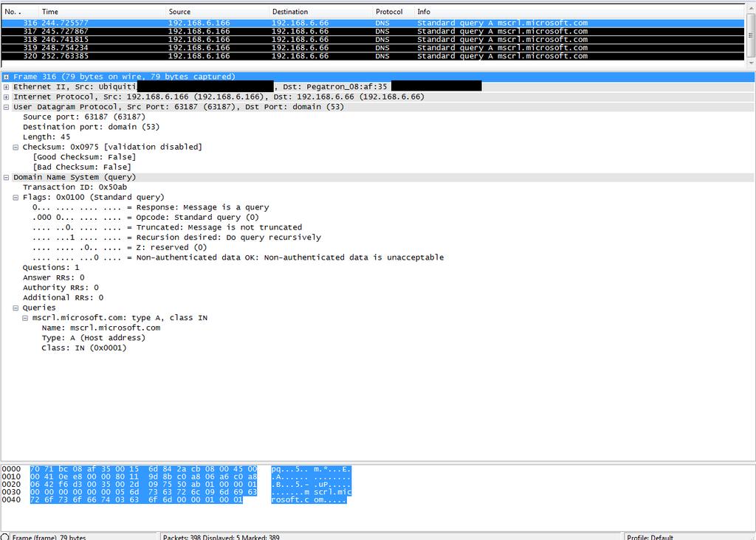The height and width of the screenshot is (540, 756).
Task: Collapse the Checksum 0x0975 node
Action: pos(16,148)
